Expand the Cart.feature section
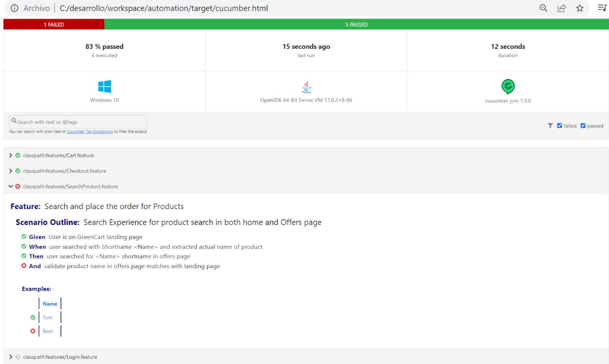 (11, 155)
